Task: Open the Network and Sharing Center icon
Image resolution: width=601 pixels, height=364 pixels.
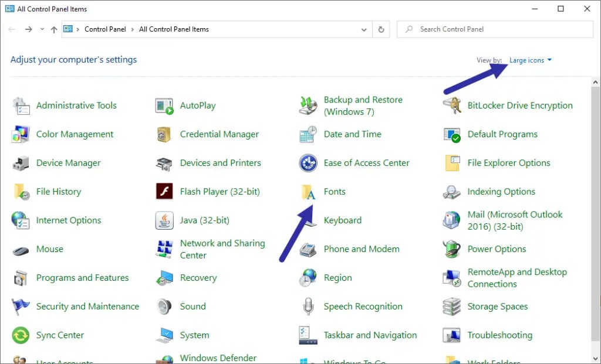Action: coord(164,249)
